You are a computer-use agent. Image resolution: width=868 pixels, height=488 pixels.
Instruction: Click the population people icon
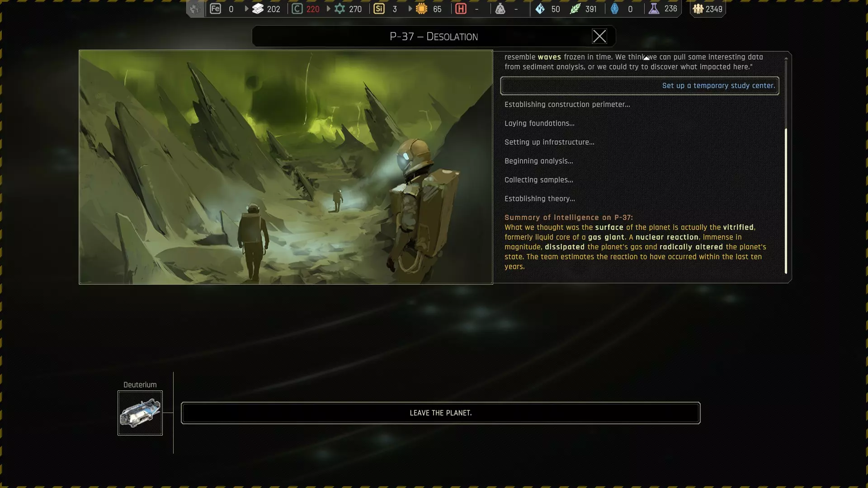point(698,9)
